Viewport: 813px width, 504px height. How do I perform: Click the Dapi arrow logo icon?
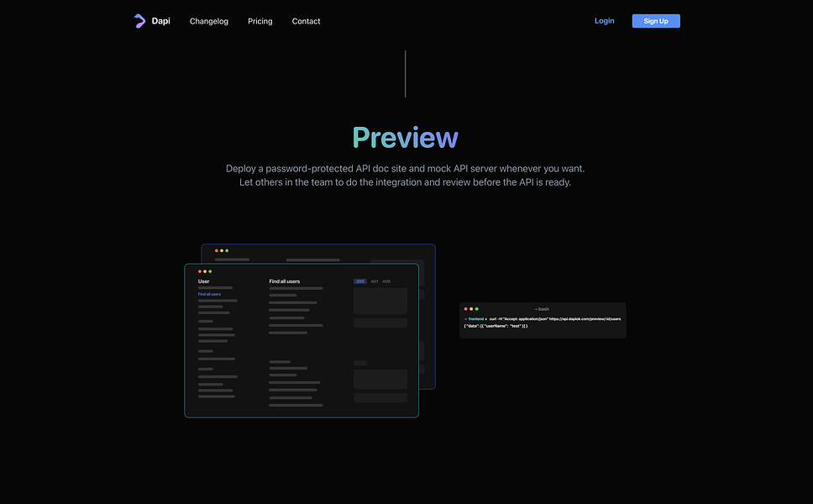click(x=139, y=21)
